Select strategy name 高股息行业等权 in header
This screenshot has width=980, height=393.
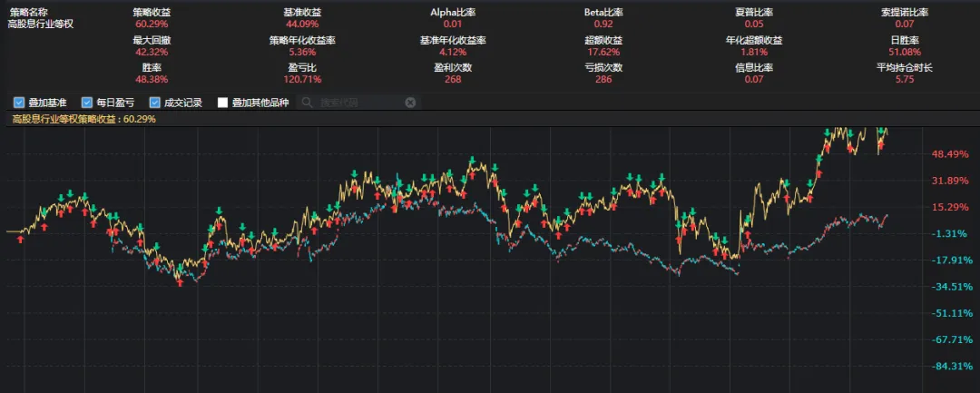click(x=39, y=24)
